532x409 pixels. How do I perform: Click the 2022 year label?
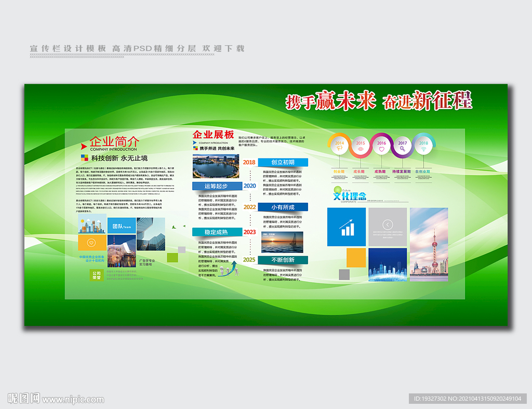[250, 207]
